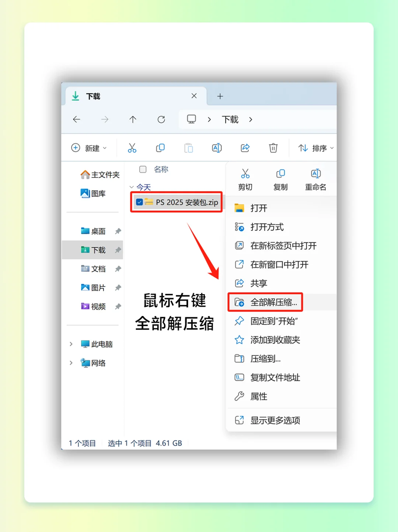The image size is (398, 532).
Task: Click the Rename icon in the toolbar
Action: pyautogui.click(x=217, y=148)
